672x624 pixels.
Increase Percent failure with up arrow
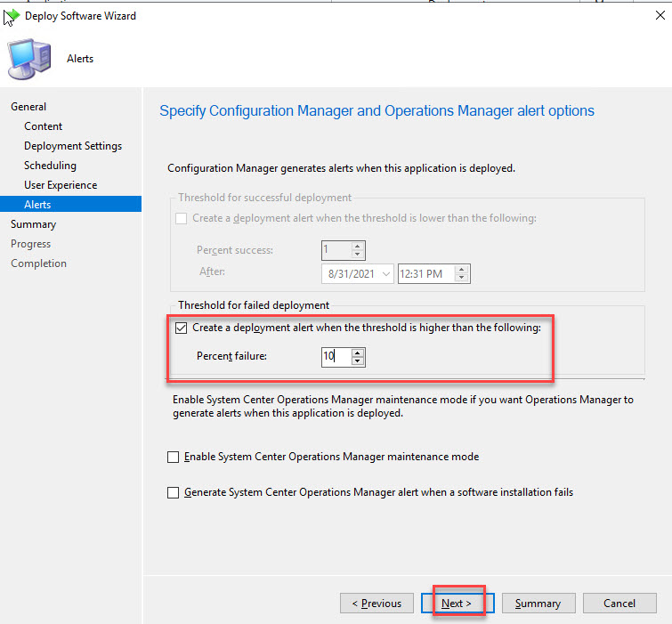pyautogui.click(x=358, y=353)
